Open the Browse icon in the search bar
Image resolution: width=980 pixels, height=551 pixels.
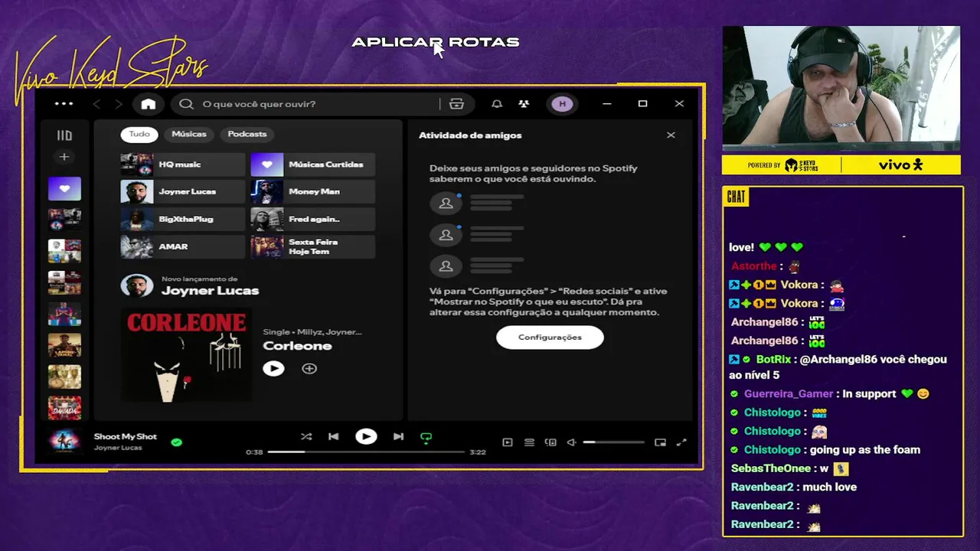pyautogui.click(x=456, y=104)
